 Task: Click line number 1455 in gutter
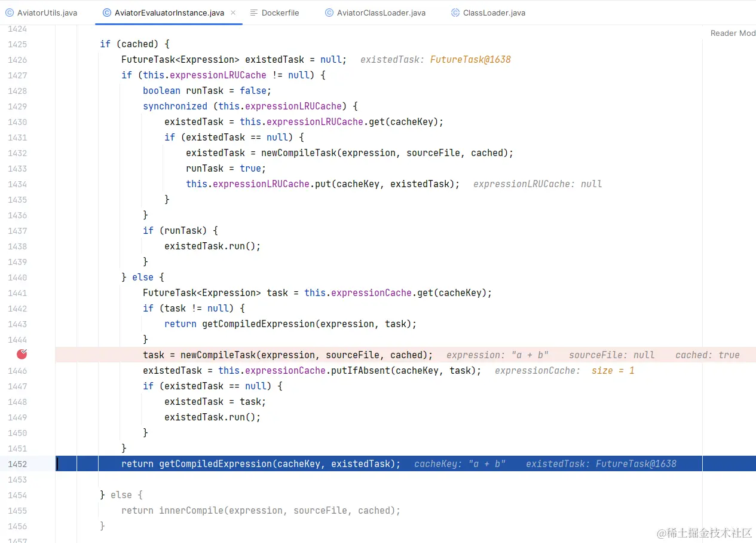[17, 511]
